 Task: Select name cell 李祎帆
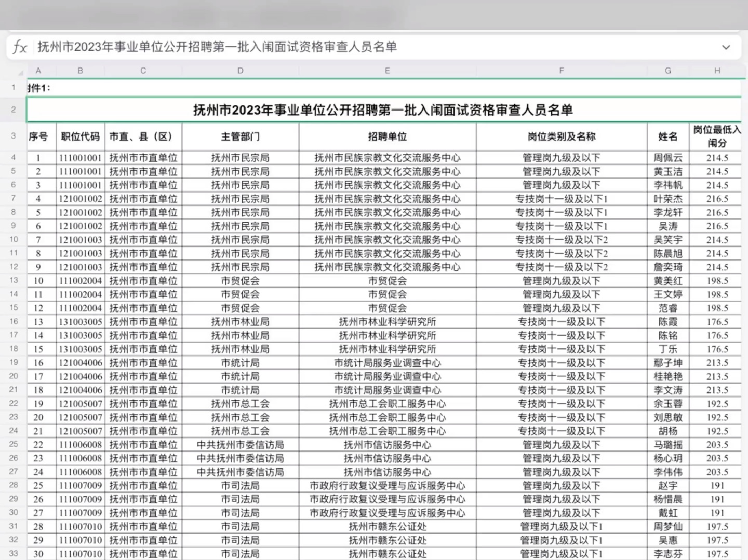[x=668, y=185]
